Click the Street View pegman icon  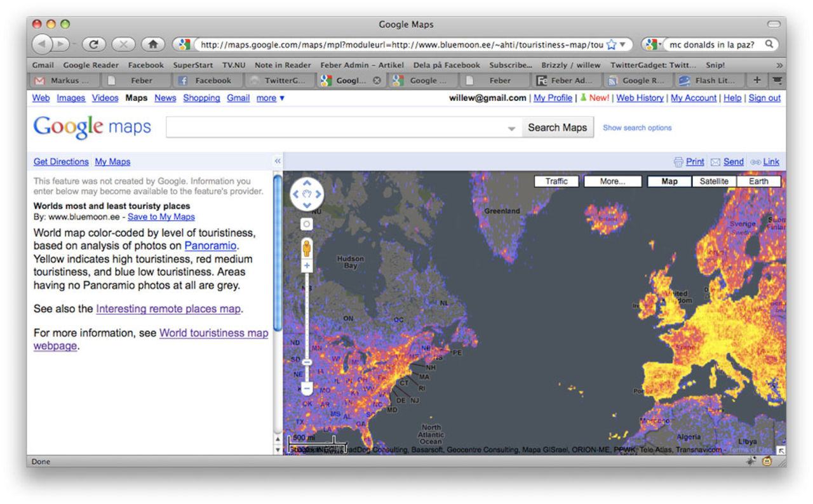click(307, 248)
